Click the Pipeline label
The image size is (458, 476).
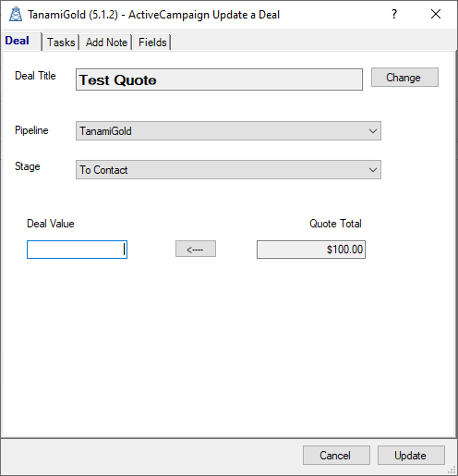pos(31,130)
